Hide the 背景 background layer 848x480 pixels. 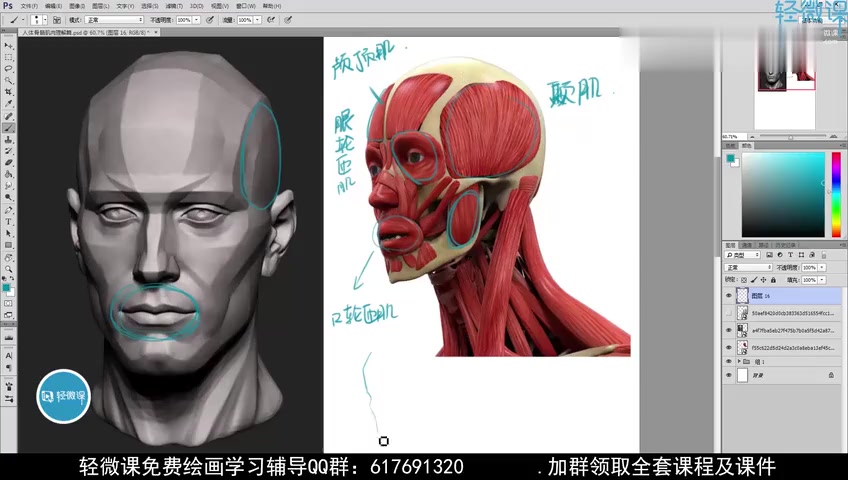[728, 375]
